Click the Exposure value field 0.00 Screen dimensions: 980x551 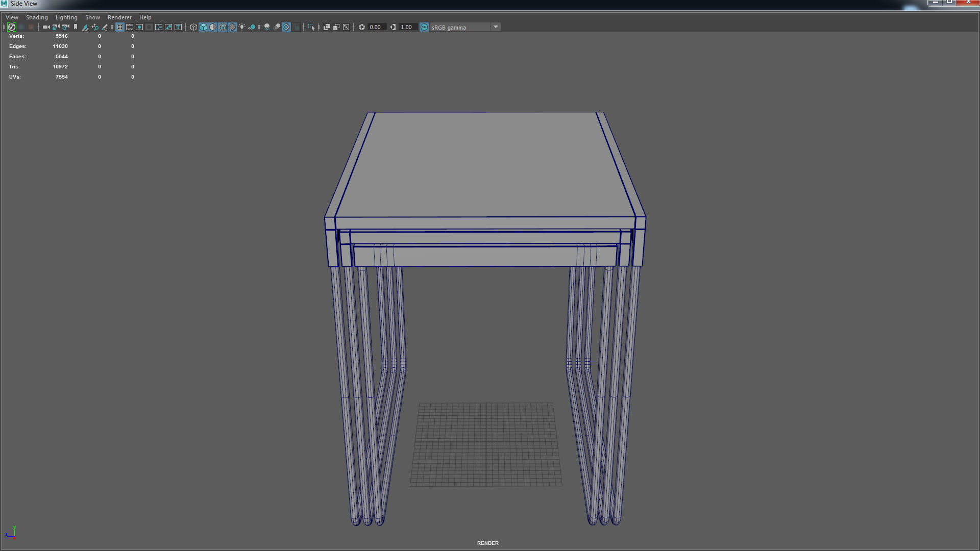pyautogui.click(x=377, y=27)
